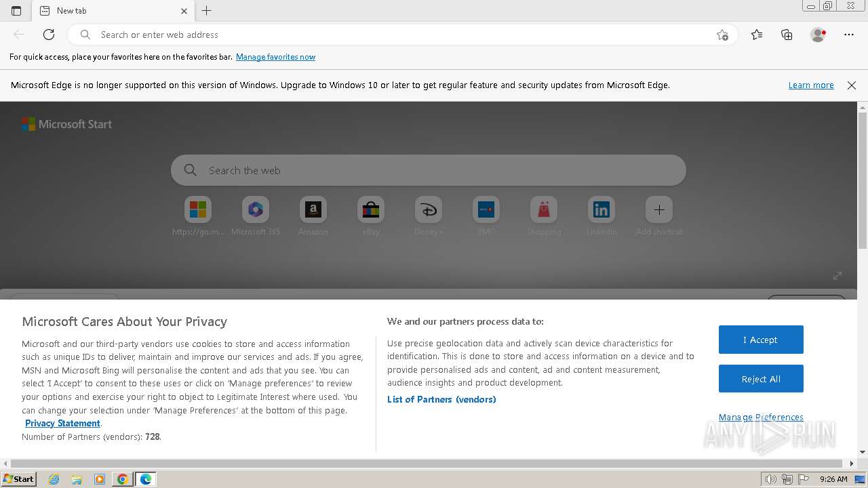Open the tab actions menu icon
This screenshot has width=868, height=488.
pyautogui.click(x=16, y=10)
